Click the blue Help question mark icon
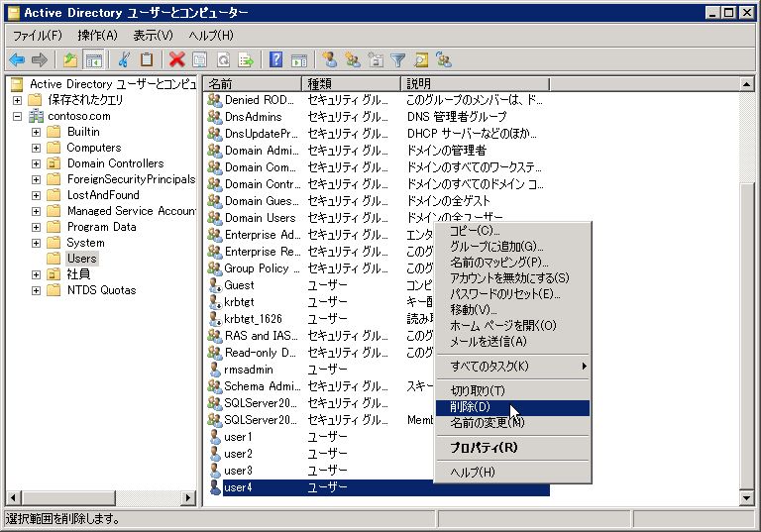The height and width of the screenshot is (532, 761). click(276, 60)
